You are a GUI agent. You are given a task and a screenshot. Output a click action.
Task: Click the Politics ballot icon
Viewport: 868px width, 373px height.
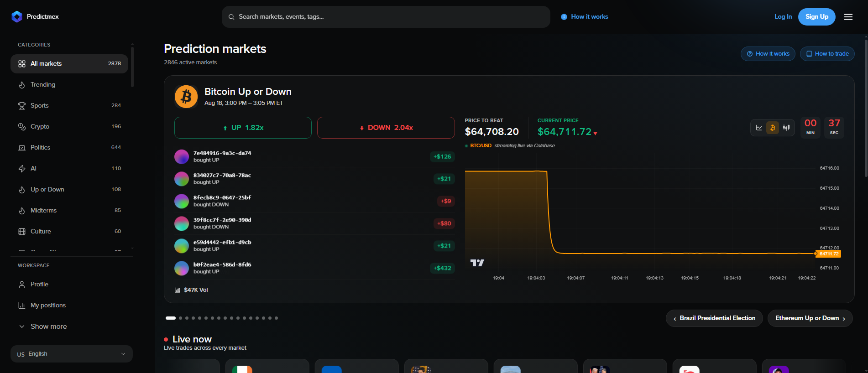(x=22, y=148)
